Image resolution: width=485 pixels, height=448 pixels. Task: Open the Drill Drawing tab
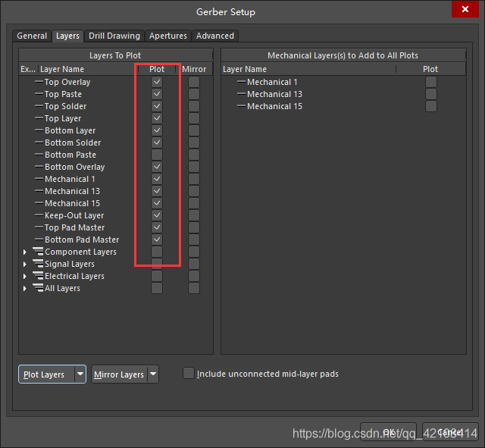pyautogui.click(x=114, y=36)
